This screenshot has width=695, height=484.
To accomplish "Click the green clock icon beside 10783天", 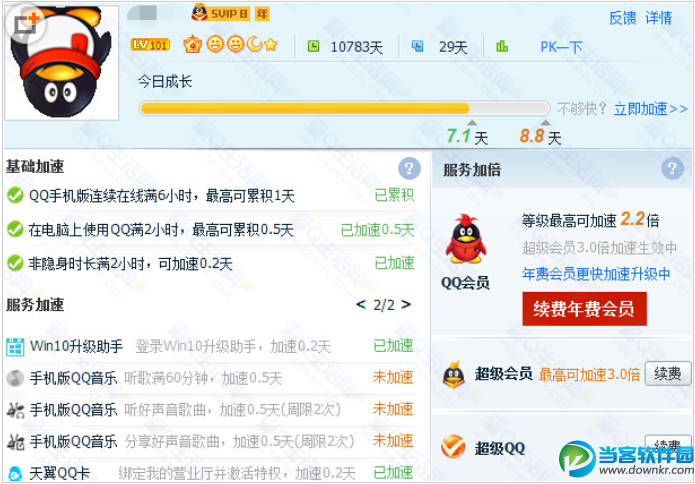I will pos(313,46).
